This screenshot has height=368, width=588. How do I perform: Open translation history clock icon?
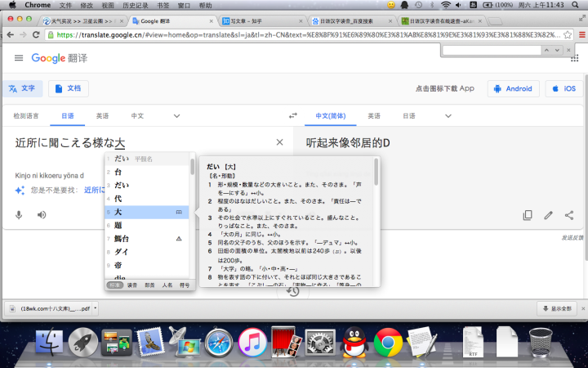point(293,291)
